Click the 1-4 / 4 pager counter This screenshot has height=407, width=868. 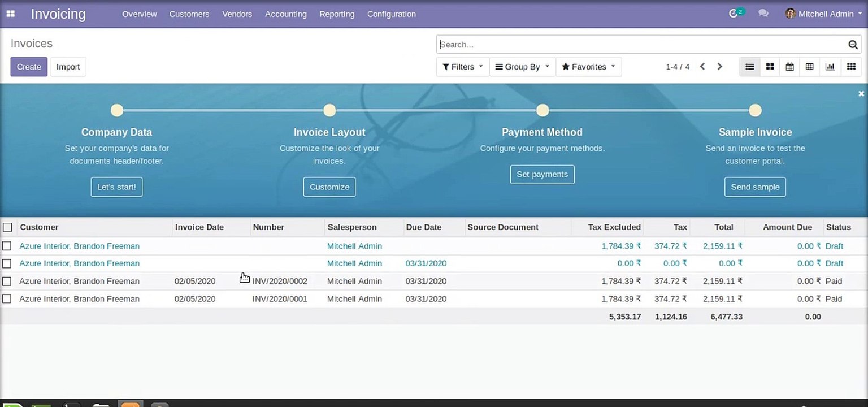point(678,67)
